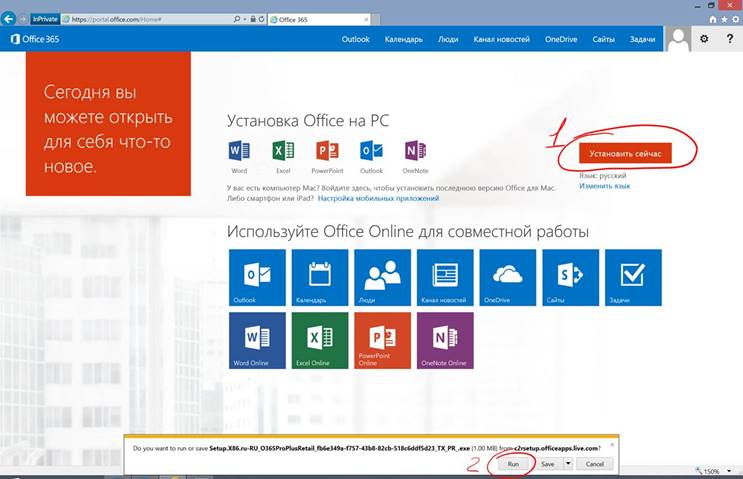Open the Канал новостей tile
The width and height of the screenshot is (743, 479).
445,277
